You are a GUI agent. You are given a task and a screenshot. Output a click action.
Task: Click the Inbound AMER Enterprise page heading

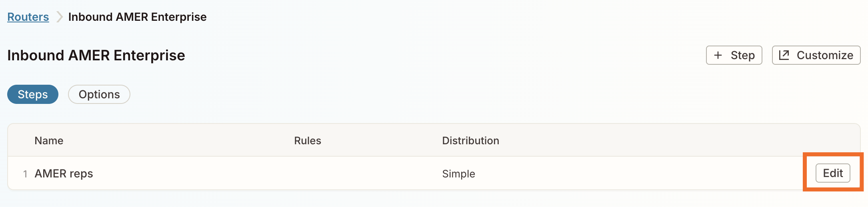[x=96, y=55]
